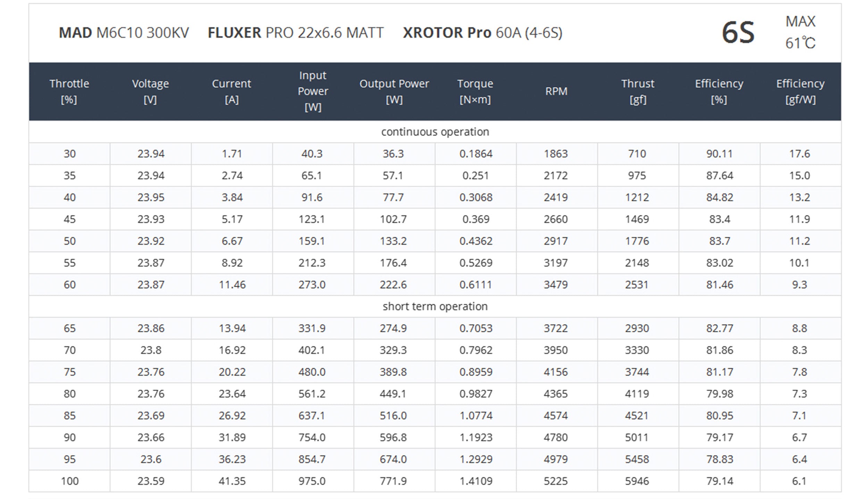
Task: Click the Thrust [gf] column header
Action: pos(638,91)
